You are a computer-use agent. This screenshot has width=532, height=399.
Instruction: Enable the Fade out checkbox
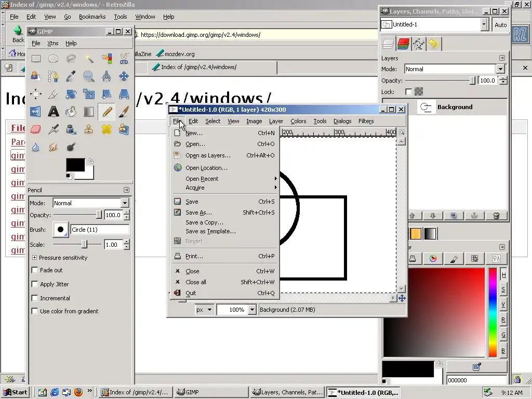tap(34, 270)
